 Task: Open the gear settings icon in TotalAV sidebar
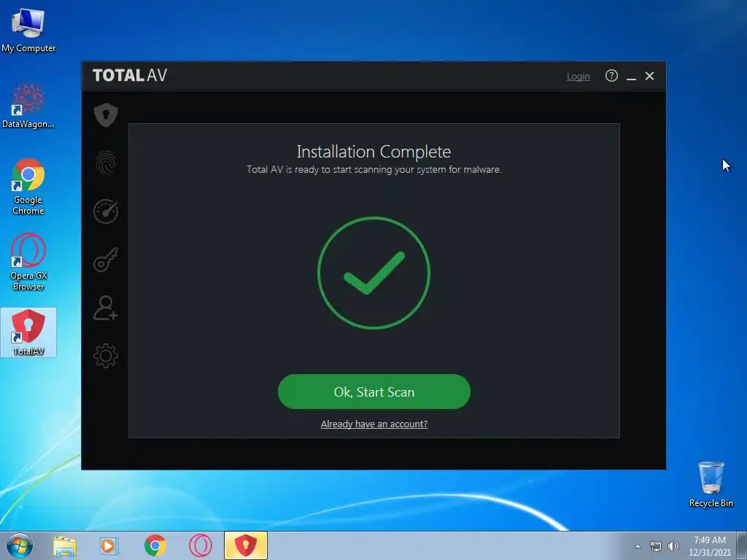point(106,356)
